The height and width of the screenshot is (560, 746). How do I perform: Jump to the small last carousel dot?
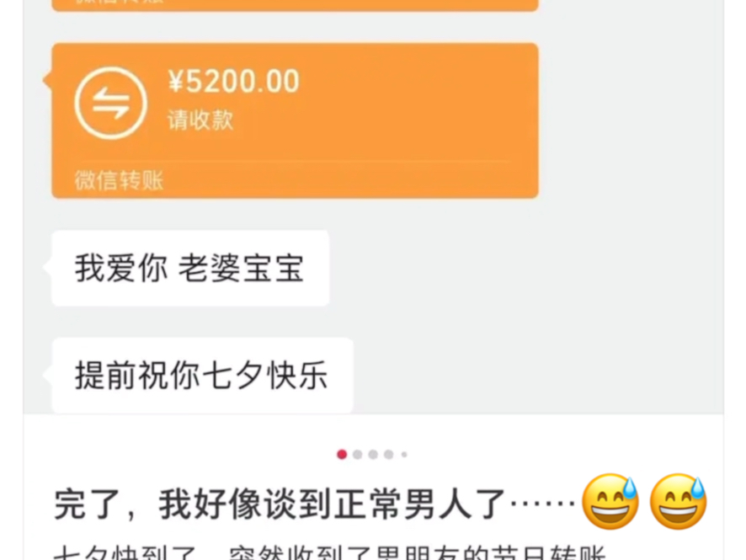click(404, 455)
